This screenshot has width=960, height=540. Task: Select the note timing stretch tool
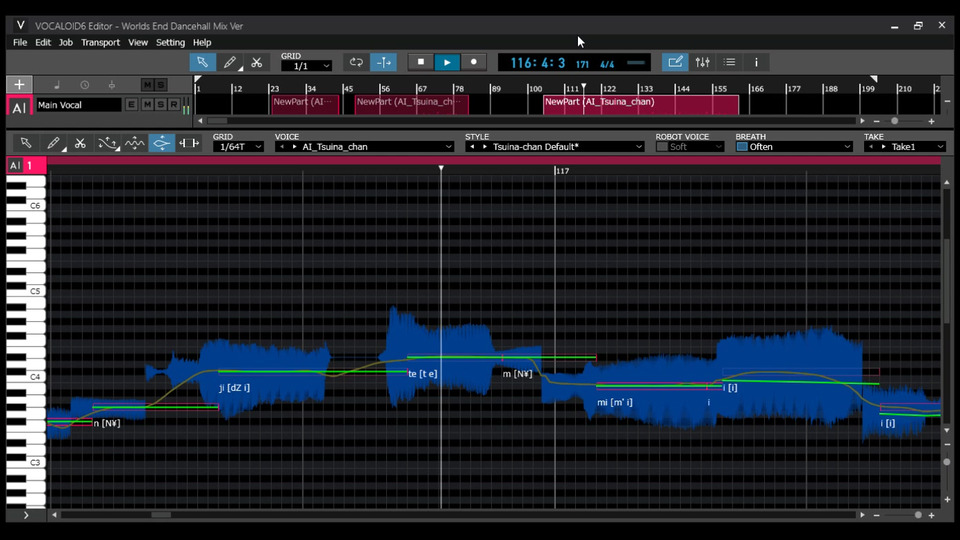pos(189,143)
